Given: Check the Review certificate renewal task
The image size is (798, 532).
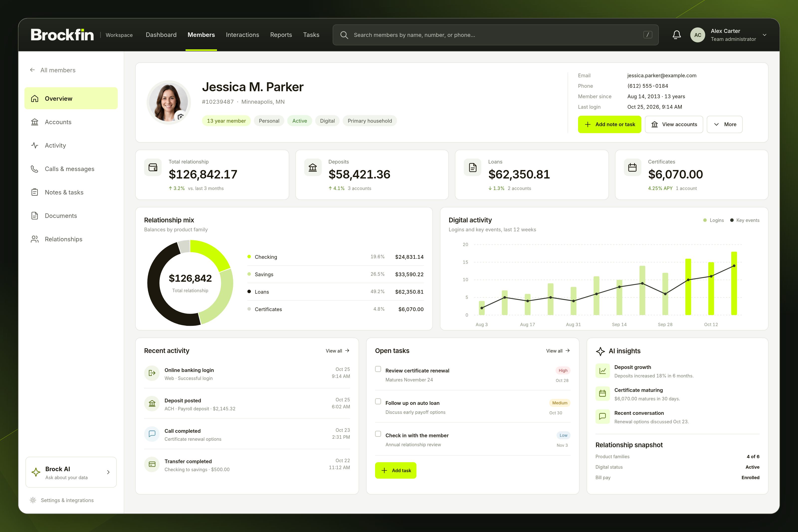Looking at the screenshot, I should click(x=378, y=369).
